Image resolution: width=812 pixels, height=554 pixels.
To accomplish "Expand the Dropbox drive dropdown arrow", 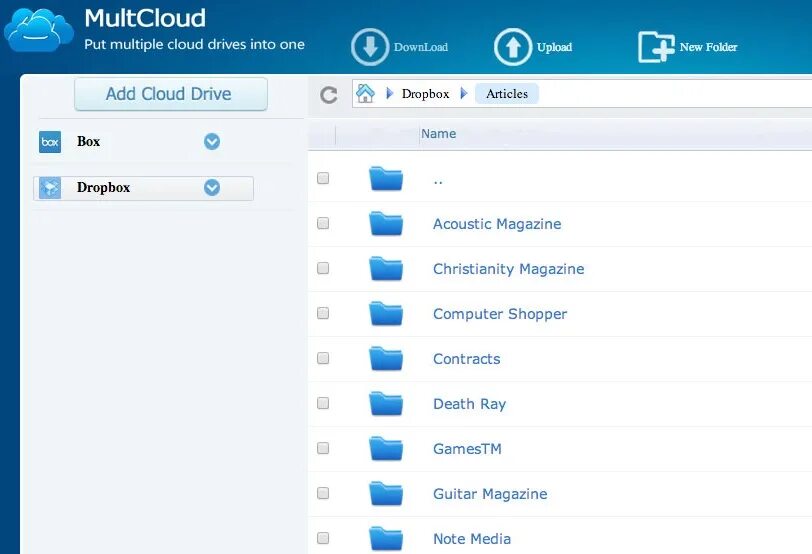I will point(212,187).
